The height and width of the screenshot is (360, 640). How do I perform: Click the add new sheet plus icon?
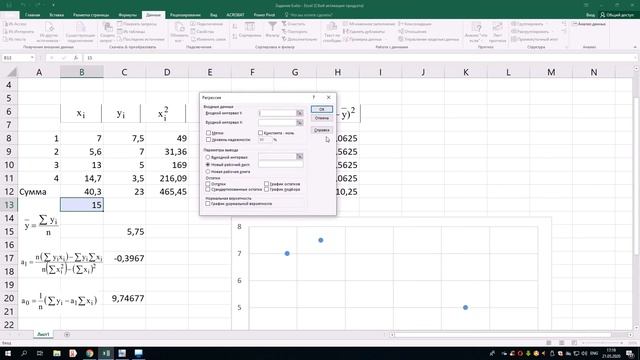tap(67, 335)
